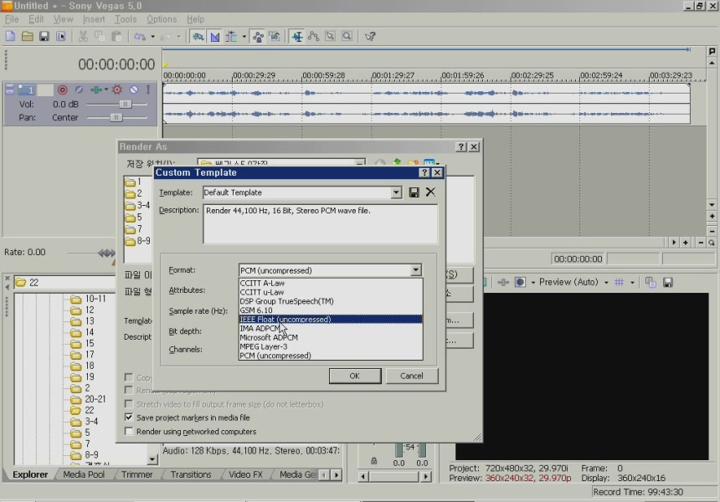Switch to the Transitions tab
Image resolution: width=720 pixels, height=502 pixels.
[191, 474]
